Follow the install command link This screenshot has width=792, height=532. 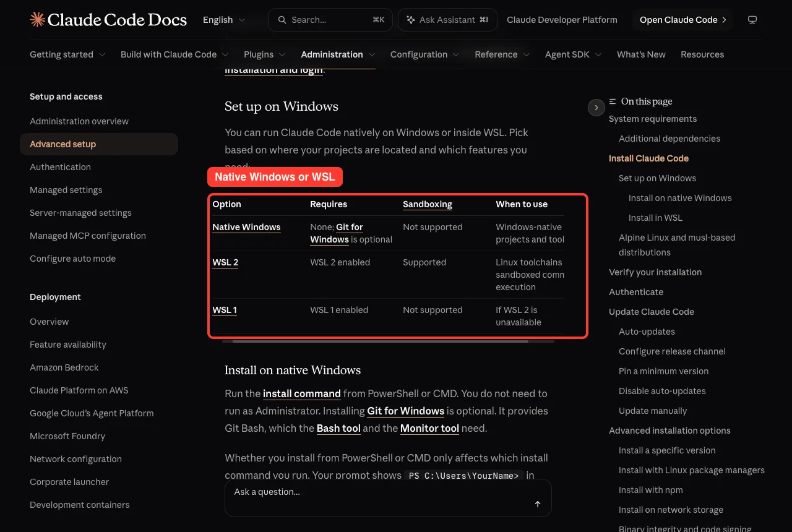(x=302, y=393)
